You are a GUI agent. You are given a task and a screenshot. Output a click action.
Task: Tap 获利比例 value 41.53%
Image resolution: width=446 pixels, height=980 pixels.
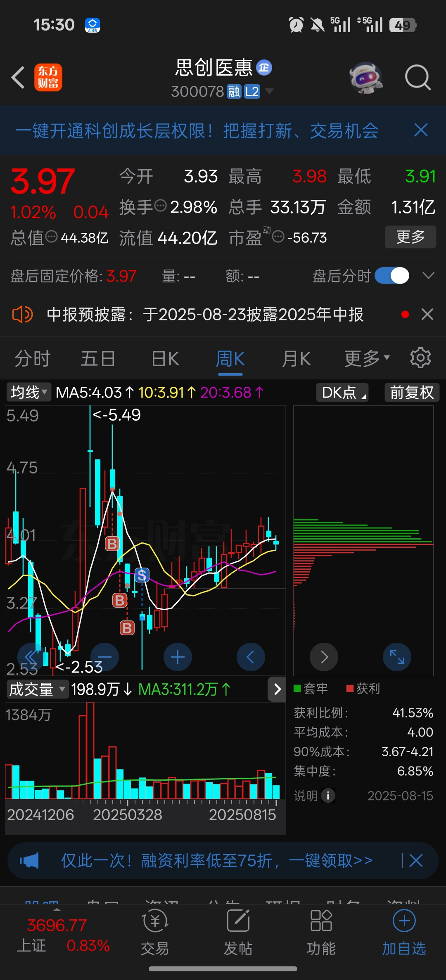click(413, 713)
